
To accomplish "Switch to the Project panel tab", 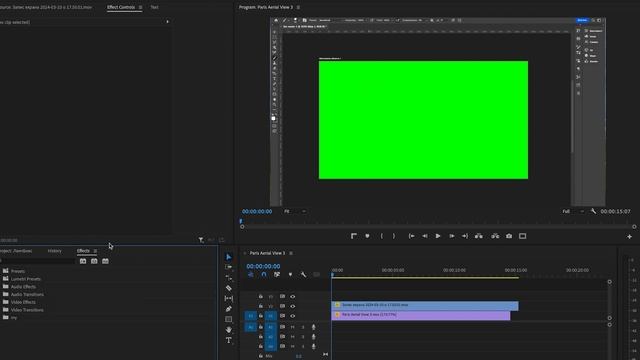I will click(16, 251).
